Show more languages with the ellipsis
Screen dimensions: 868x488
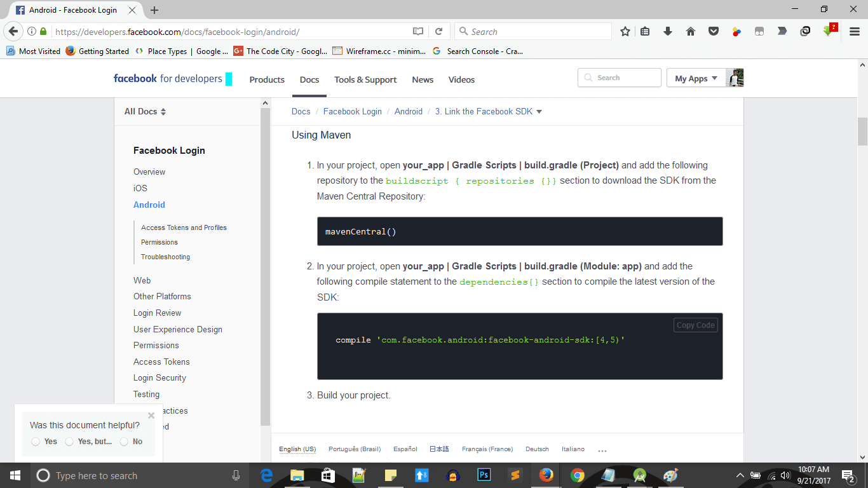pyautogui.click(x=602, y=450)
